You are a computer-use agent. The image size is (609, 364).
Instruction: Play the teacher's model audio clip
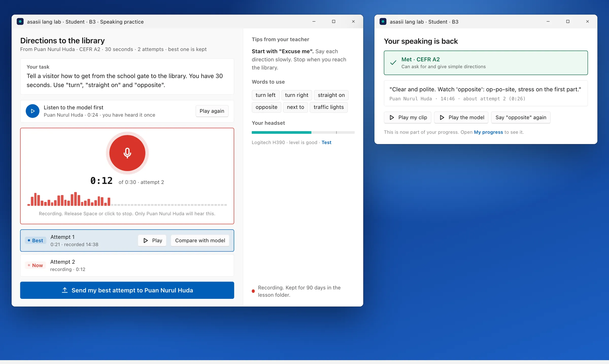pyautogui.click(x=32, y=111)
